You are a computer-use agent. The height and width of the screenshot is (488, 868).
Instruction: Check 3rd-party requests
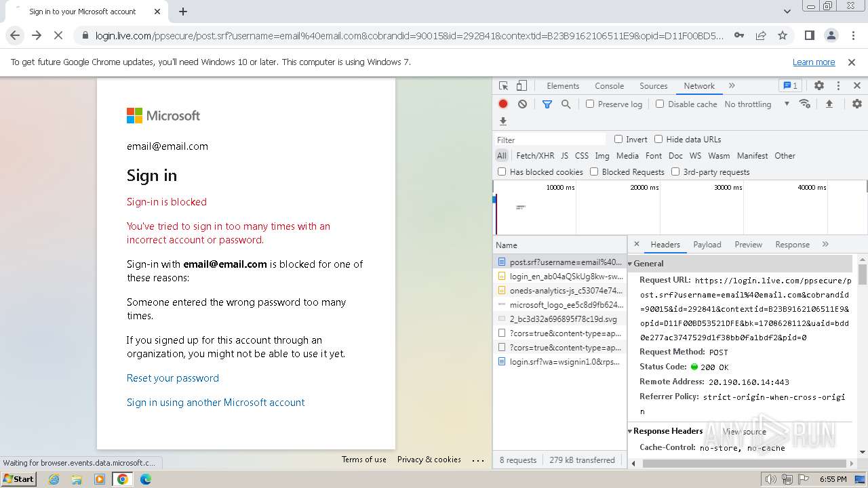(x=675, y=171)
